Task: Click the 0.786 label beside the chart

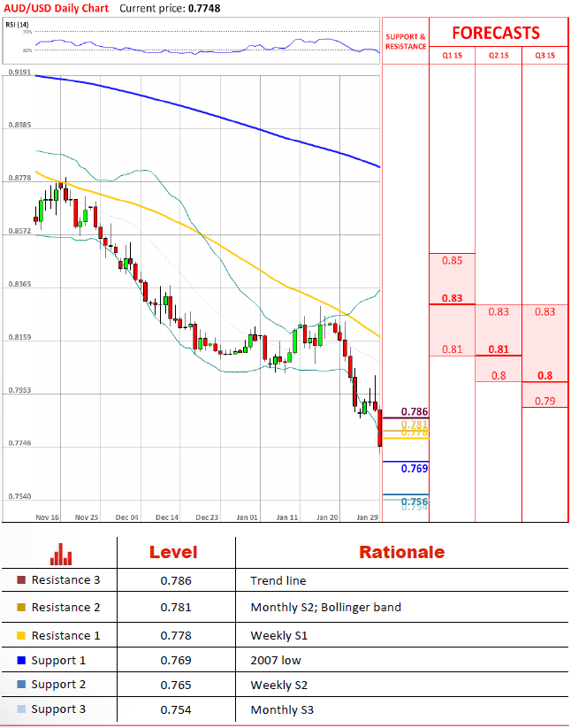Action: 415,412
